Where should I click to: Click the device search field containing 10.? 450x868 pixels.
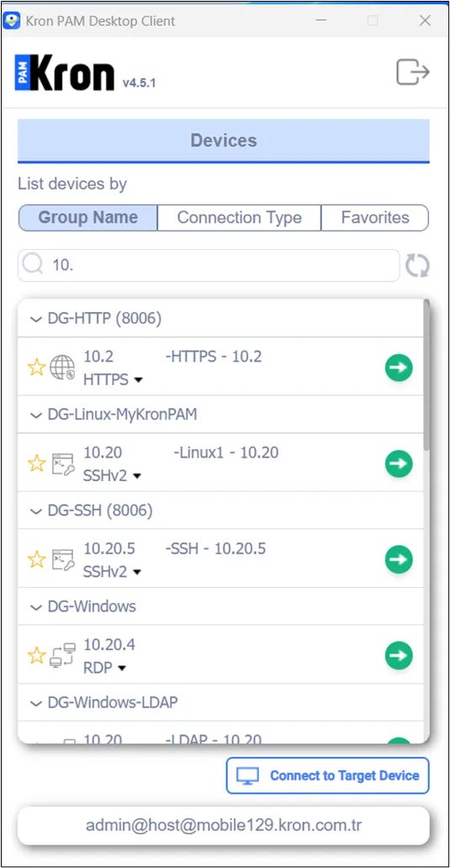click(209, 265)
